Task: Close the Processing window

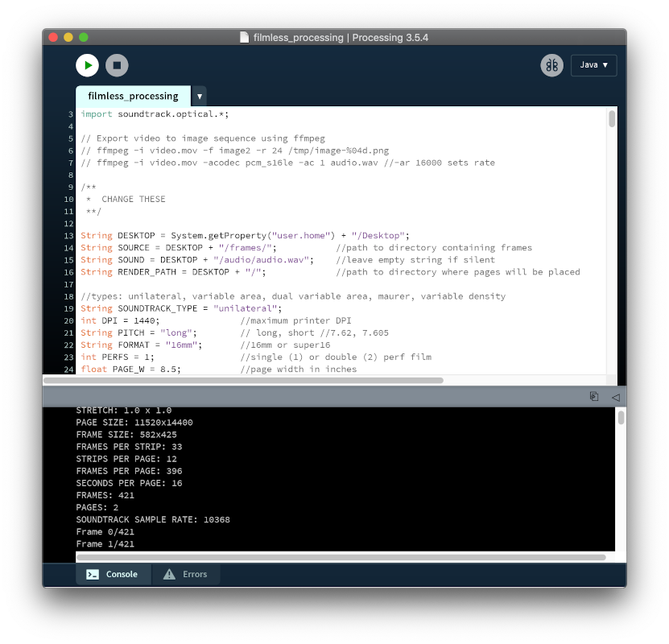Action: click(x=53, y=38)
